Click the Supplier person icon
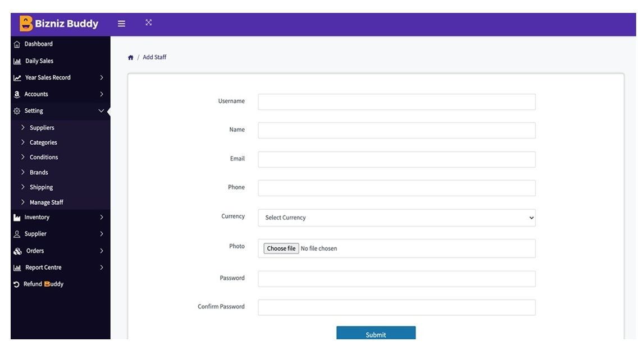This screenshot has width=644, height=355. tap(17, 234)
